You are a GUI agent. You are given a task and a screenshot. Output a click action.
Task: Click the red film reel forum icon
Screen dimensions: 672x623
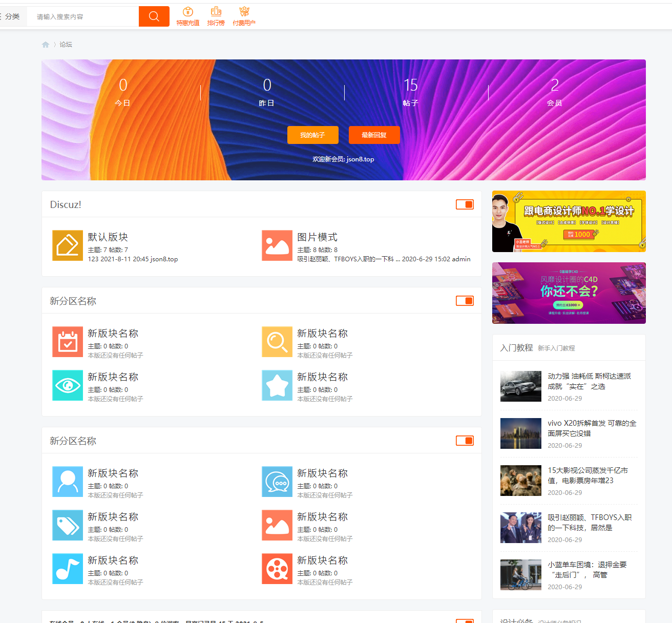point(277,569)
